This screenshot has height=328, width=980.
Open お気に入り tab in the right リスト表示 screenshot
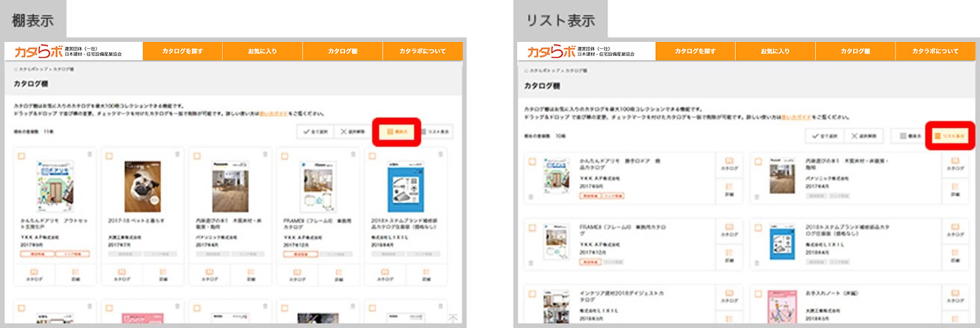coord(775,52)
